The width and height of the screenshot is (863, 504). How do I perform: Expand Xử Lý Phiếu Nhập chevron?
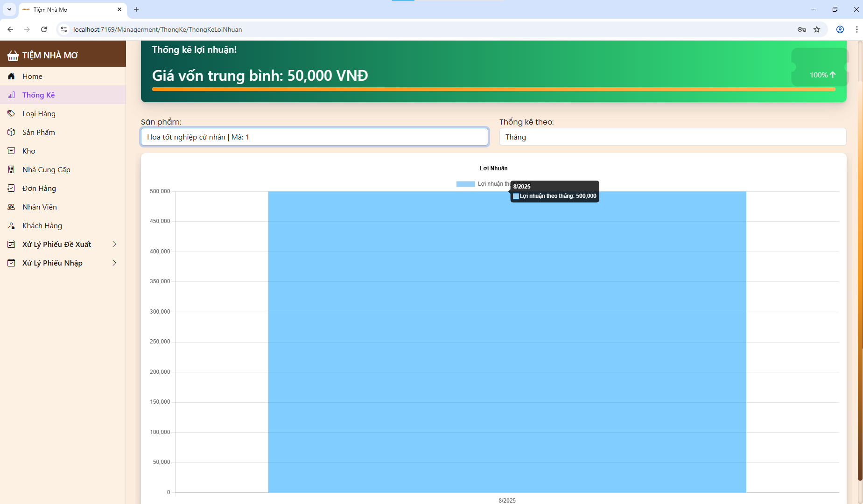(x=114, y=263)
